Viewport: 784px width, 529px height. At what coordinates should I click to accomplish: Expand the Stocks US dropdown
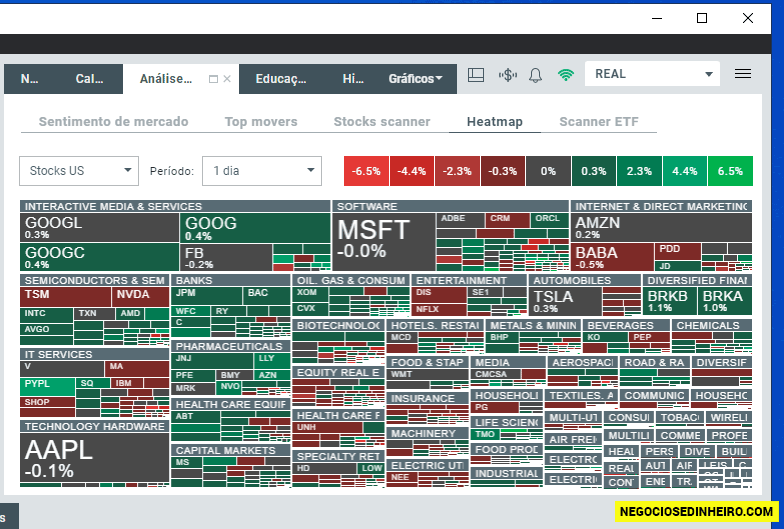[78, 171]
